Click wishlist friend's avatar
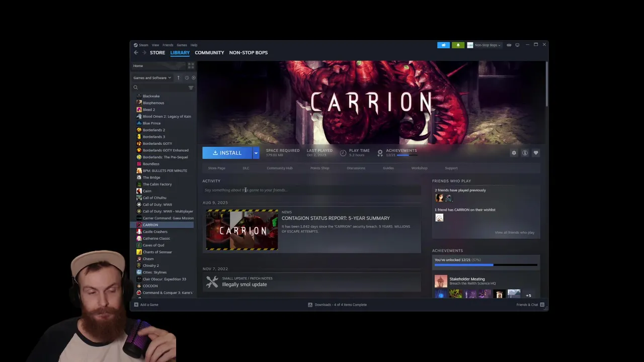The height and width of the screenshot is (362, 644). coord(439,218)
